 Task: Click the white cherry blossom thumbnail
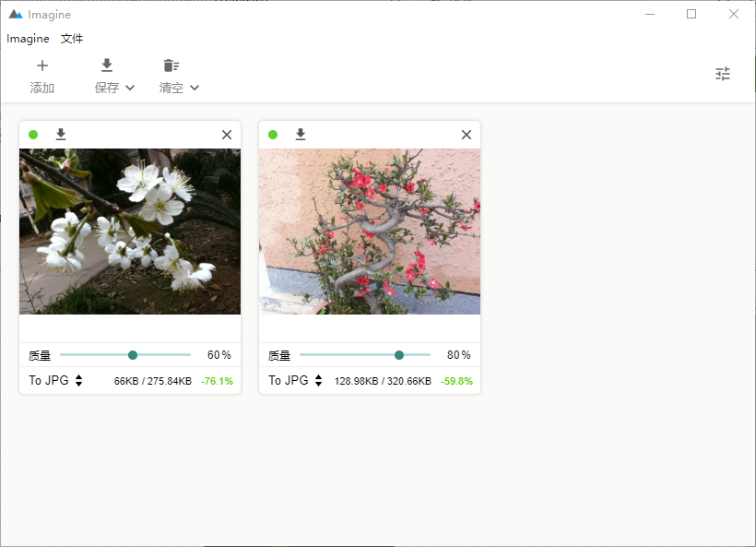coord(130,232)
